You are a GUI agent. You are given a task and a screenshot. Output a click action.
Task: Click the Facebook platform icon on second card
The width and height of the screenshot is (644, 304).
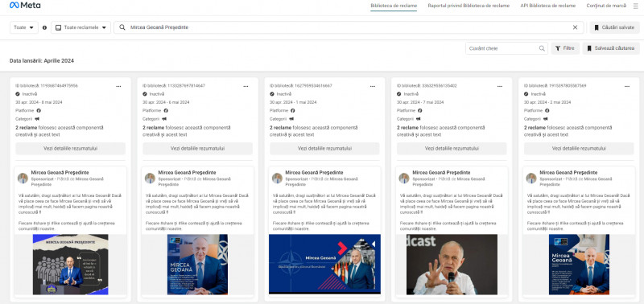(x=166, y=110)
